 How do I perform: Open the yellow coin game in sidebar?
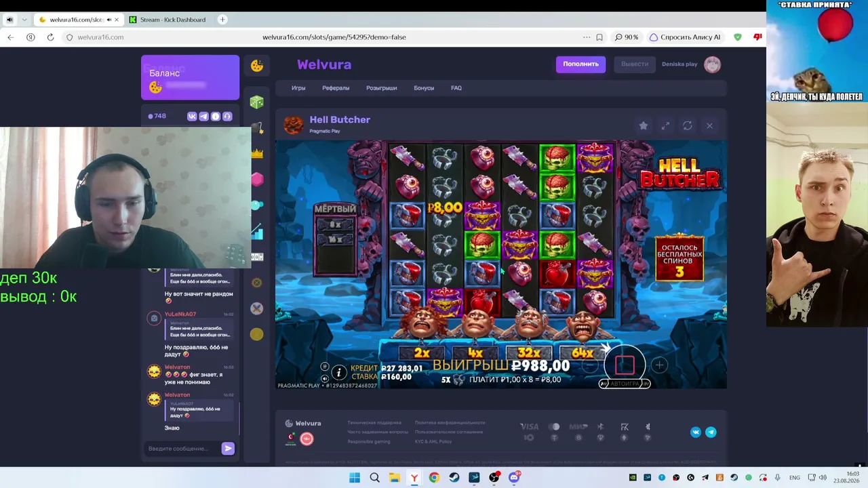[x=256, y=334]
